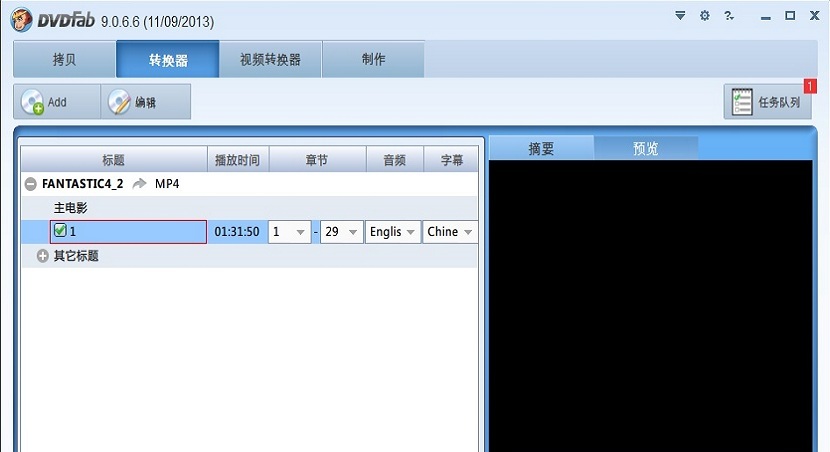Open the Chine subtitle dropdown

click(450, 232)
